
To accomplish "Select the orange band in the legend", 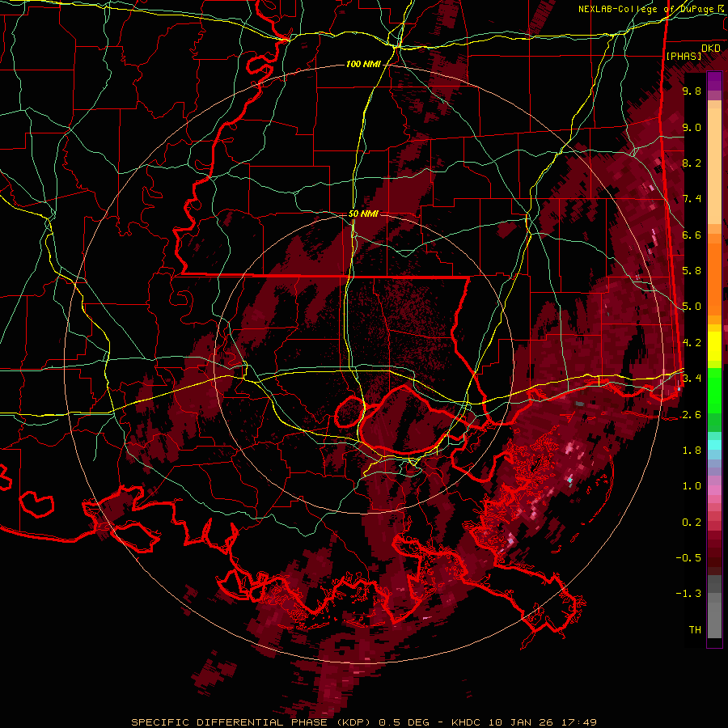I will [714, 278].
